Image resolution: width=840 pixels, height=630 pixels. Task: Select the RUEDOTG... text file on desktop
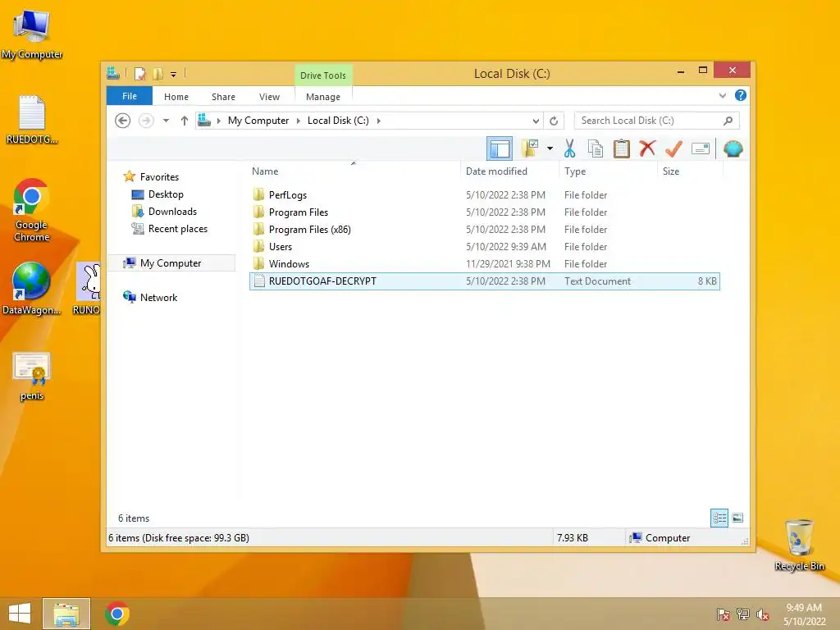coord(32,119)
